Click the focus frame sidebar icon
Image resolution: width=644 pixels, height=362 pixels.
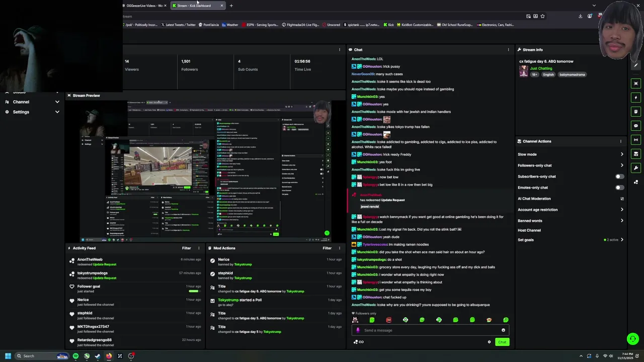pos(636,83)
